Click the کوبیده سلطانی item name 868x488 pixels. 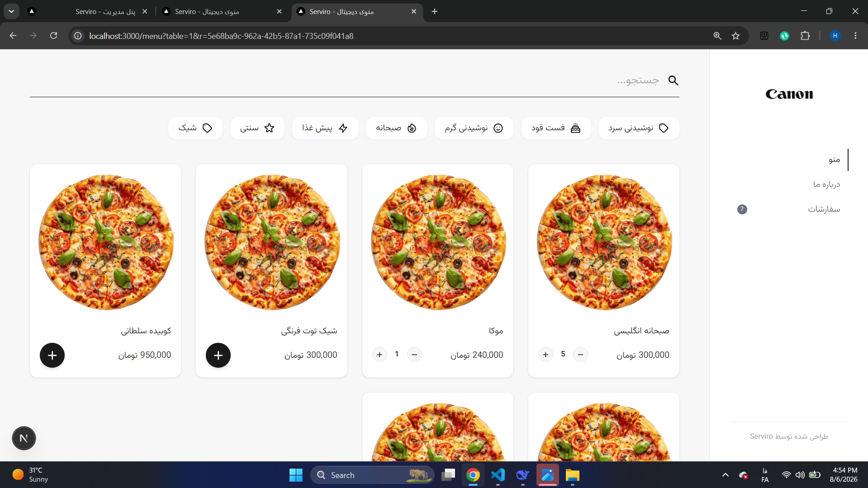(146, 331)
